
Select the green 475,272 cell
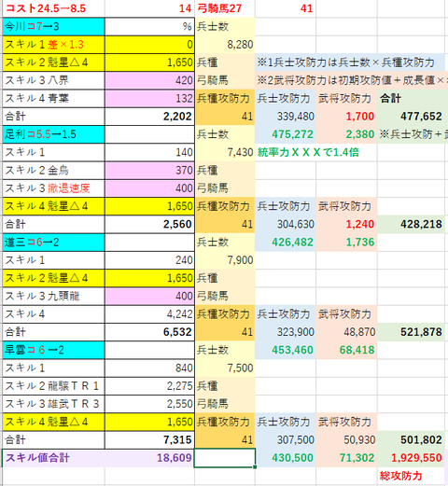click(x=286, y=134)
